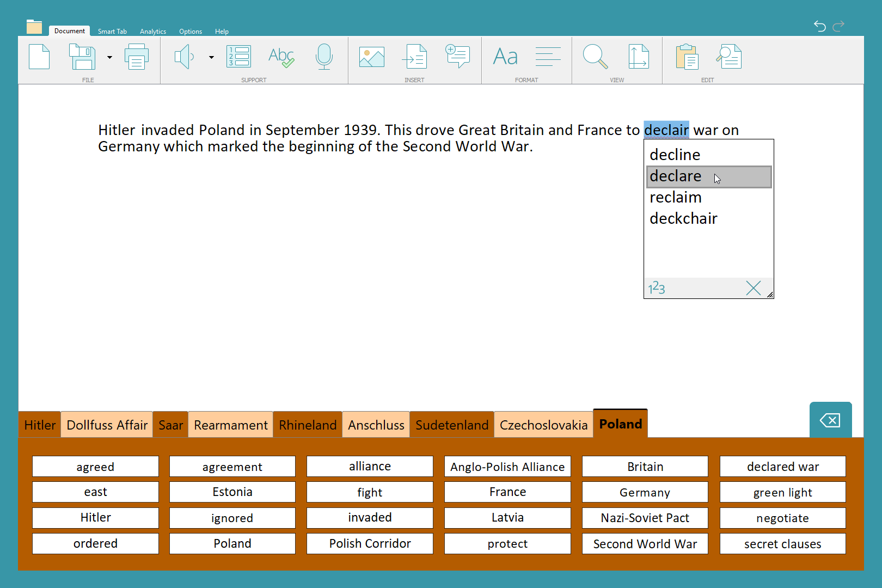Click the print document icon
Viewport: 882px width, 588px height.
[x=136, y=57]
